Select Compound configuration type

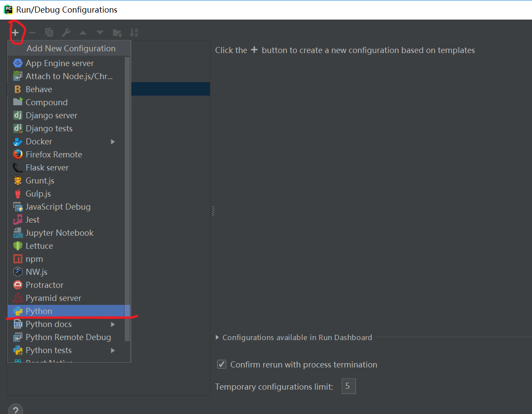[66, 102]
